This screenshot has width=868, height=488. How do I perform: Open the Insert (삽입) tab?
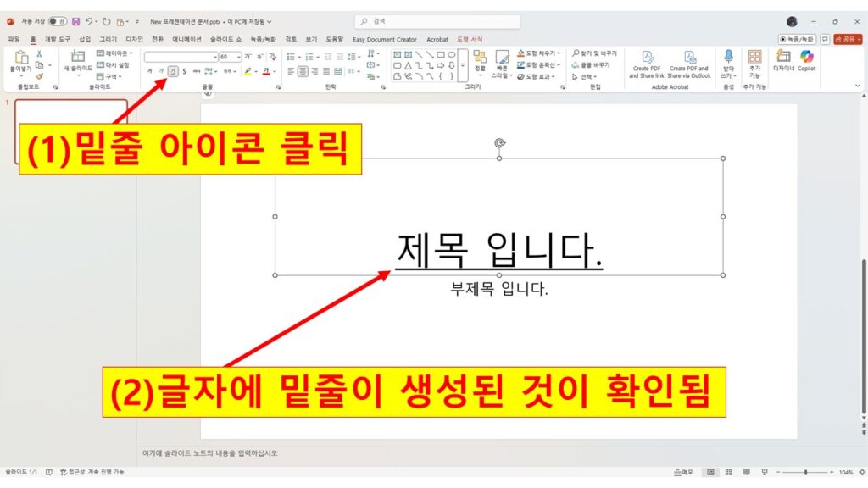tap(85, 39)
